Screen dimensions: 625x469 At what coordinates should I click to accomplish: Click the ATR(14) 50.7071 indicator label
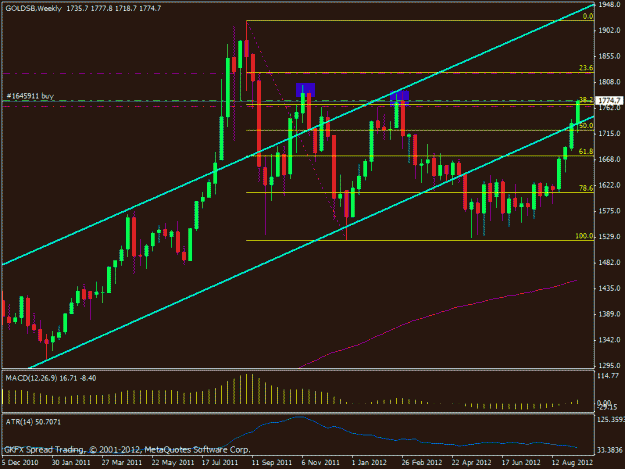tap(33, 422)
